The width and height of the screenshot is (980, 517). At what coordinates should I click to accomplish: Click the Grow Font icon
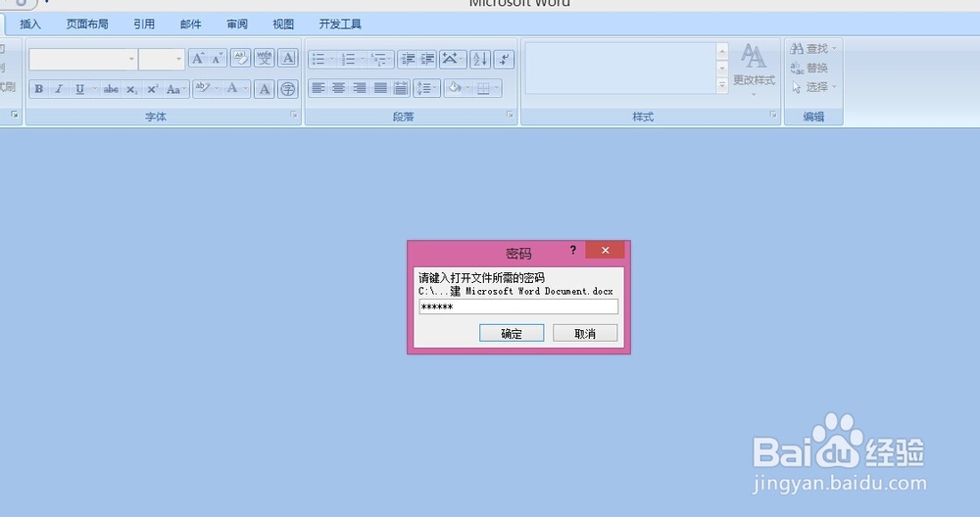(x=198, y=59)
